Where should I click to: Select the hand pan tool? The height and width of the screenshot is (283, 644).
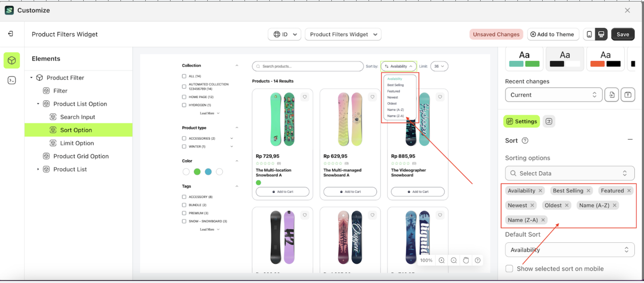(x=466, y=260)
